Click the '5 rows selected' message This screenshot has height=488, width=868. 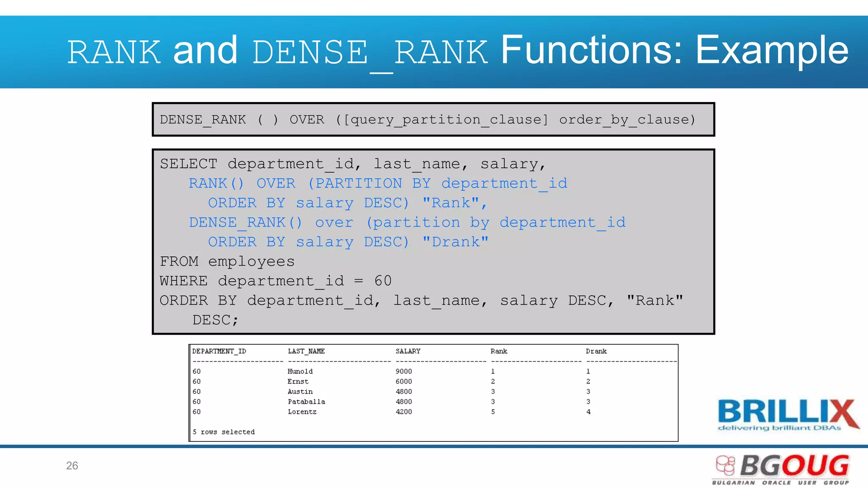pos(224,432)
